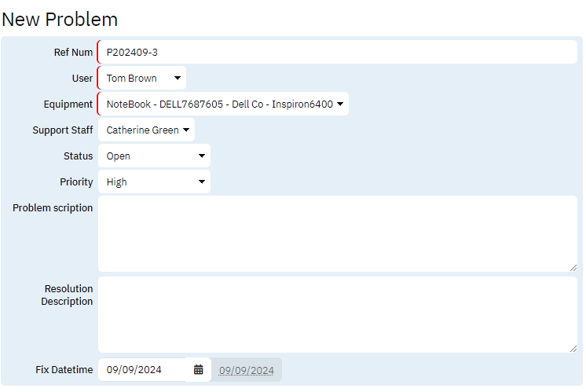Click the Resolution Description textarea resize handle

point(573,348)
